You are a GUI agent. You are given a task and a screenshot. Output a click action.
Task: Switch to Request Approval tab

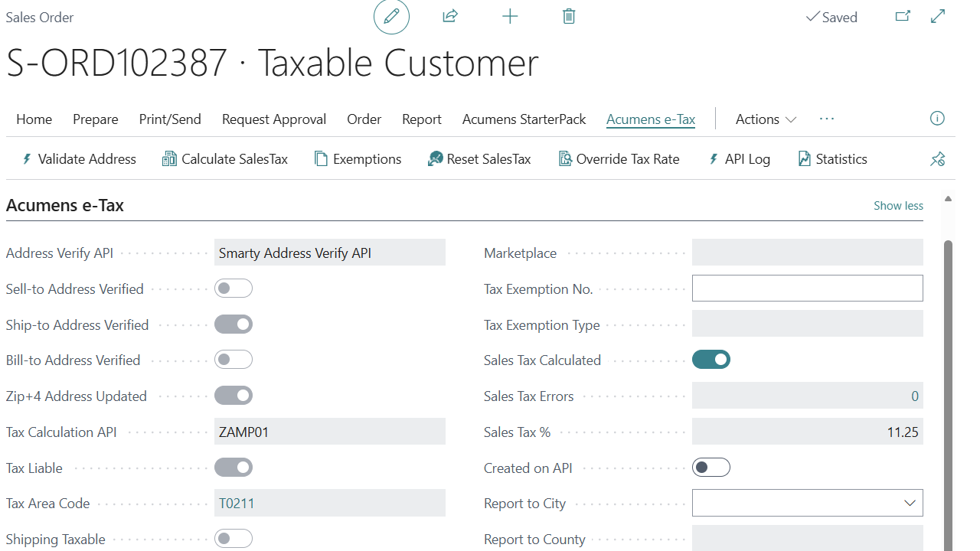pyautogui.click(x=274, y=119)
